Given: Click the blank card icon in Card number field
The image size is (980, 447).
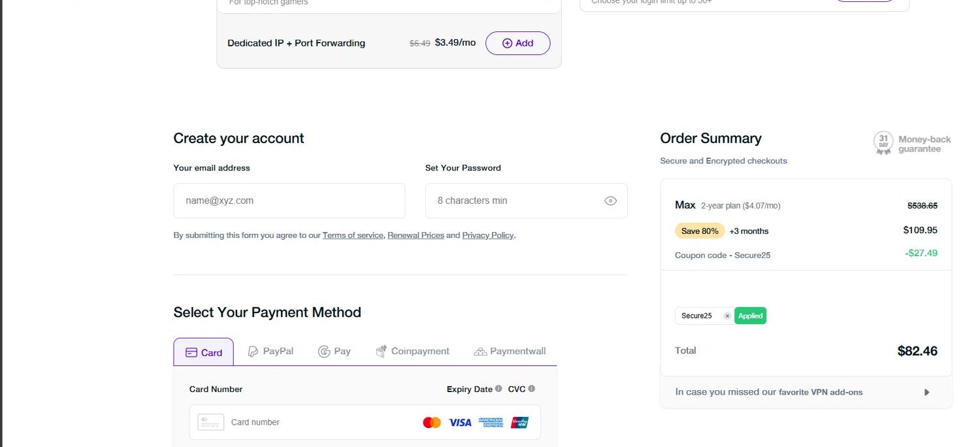Looking at the screenshot, I should coord(210,422).
